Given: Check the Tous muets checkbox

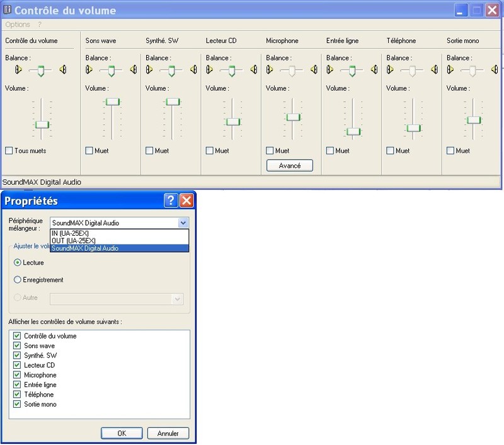Looking at the screenshot, I should click(9, 151).
